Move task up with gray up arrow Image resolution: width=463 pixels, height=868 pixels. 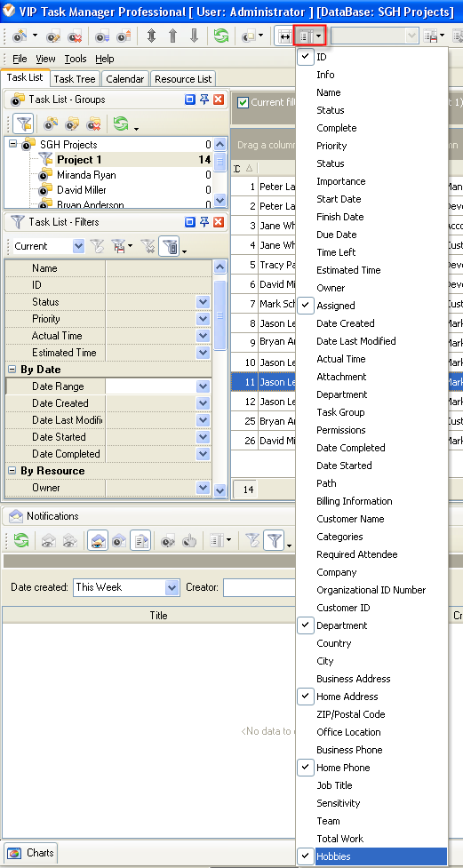coord(172,36)
